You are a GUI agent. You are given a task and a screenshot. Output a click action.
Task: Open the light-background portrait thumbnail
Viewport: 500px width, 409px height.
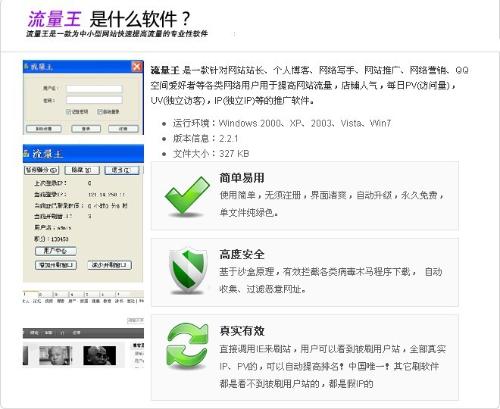tap(56, 355)
